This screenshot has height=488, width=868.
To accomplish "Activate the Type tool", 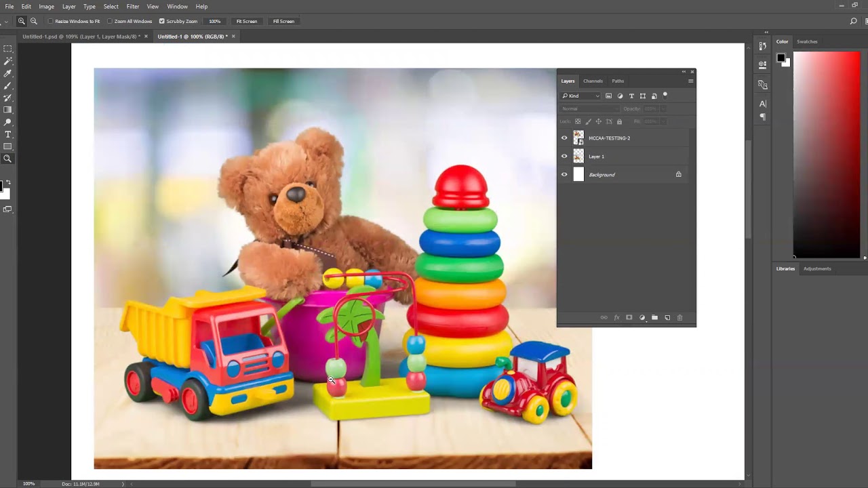I will tap(7, 134).
